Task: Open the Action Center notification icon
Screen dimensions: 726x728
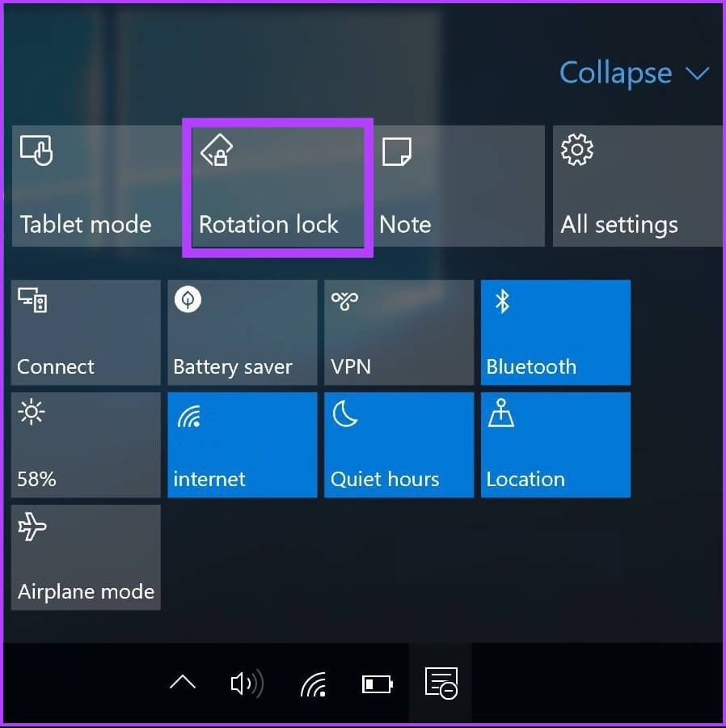Action: pos(441,683)
